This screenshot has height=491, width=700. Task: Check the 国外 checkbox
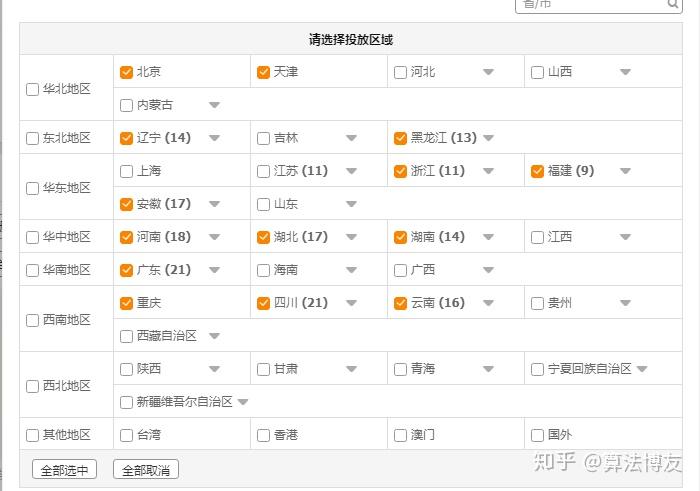(538, 435)
